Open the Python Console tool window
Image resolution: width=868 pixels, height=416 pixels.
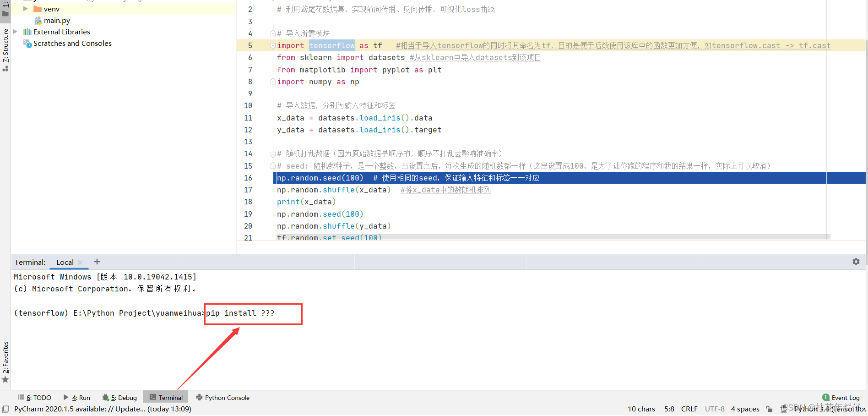(222, 397)
